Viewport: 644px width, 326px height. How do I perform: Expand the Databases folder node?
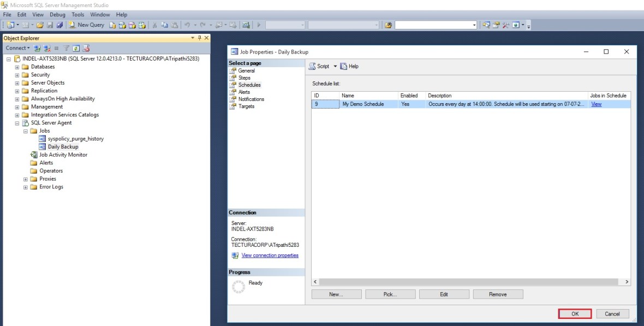pos(17,67)
